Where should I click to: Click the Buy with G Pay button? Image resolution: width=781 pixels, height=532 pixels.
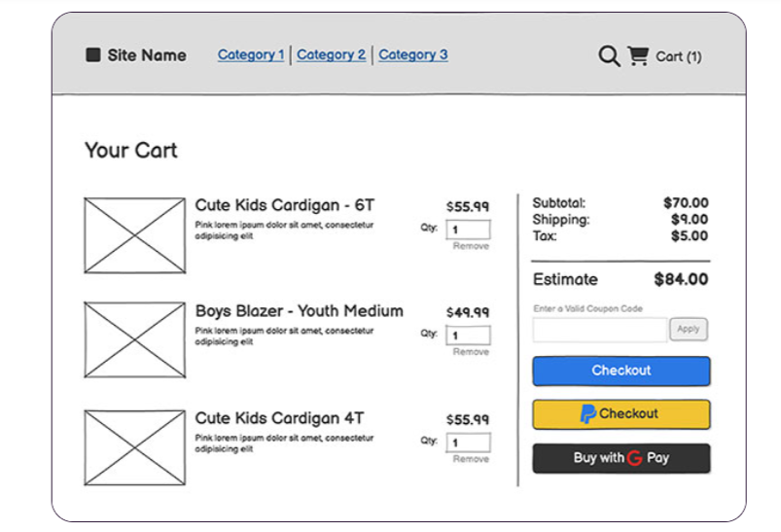tap(621, 458)
